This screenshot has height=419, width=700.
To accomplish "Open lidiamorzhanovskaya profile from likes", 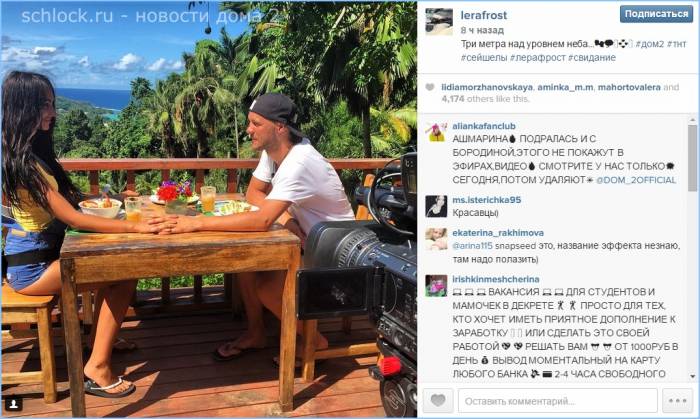I will coord(487,87).
